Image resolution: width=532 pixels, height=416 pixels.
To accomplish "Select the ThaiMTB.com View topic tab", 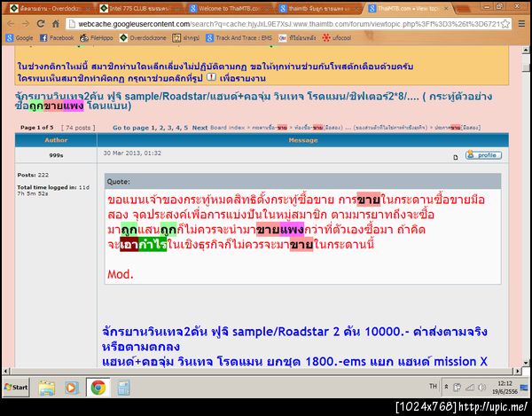I will [406, 9].
